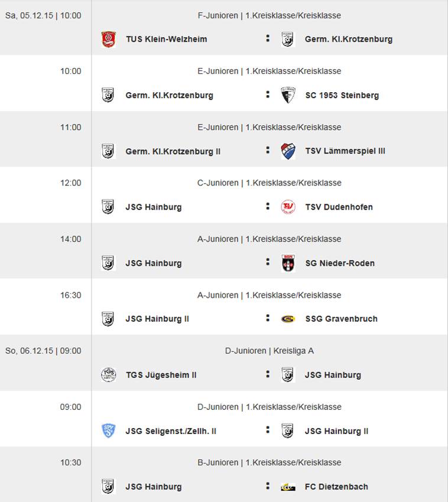The width and height of the screenshot is (448, 502).
Task: Click the FC Dietzenbach club logo
Action: click(x=288, y=487)
